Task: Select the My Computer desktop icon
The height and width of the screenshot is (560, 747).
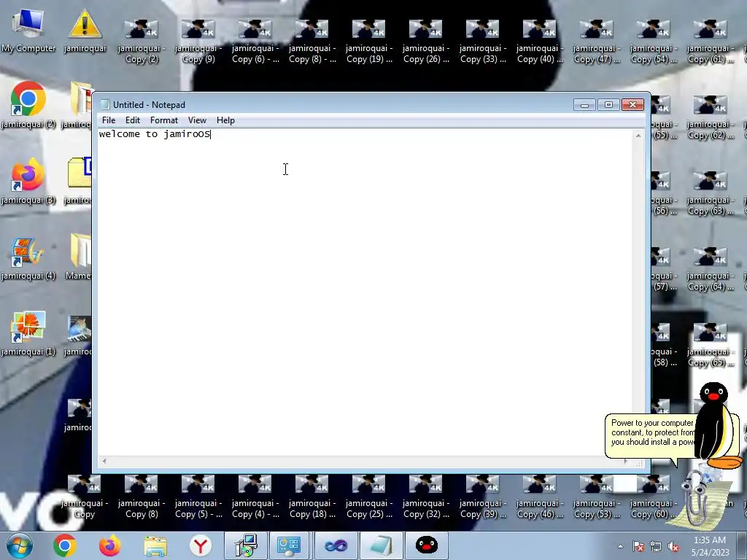Action: [x=28, y=31]
